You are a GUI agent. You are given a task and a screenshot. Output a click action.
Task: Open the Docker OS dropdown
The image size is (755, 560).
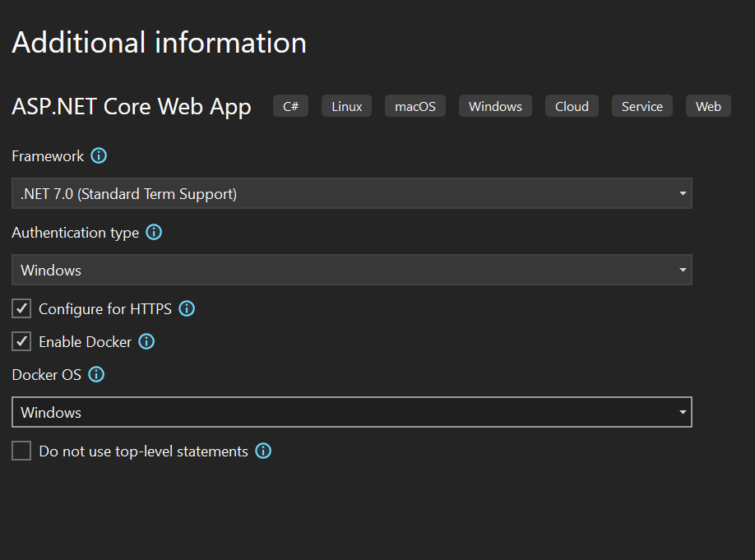[352, 412]
